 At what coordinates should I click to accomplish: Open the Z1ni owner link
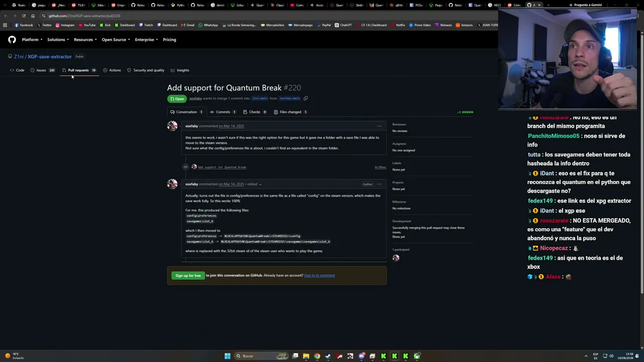19,57
